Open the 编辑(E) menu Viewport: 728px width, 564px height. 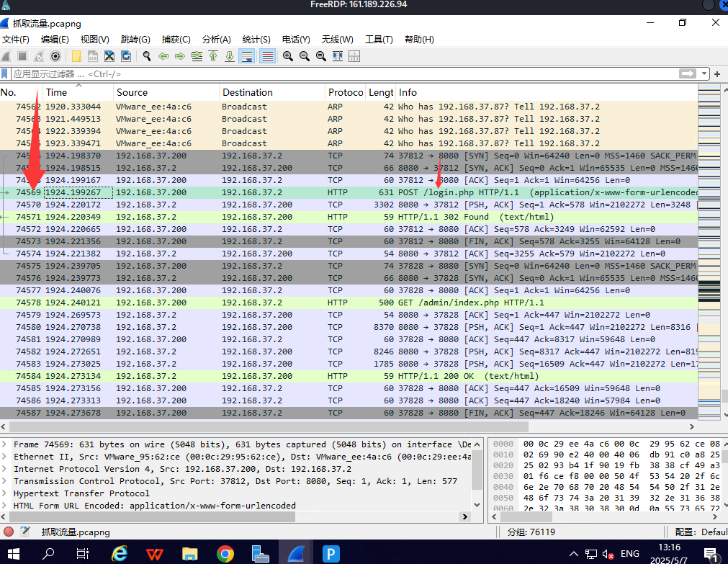point(55,40)
